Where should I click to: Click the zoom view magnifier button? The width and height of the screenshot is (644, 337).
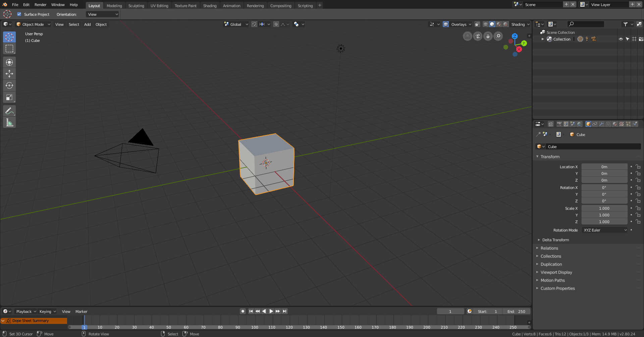(x=498, y=36)
